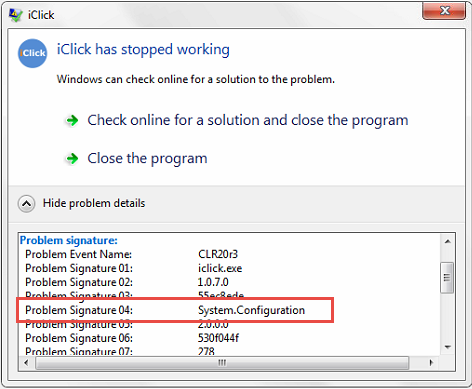
Task: Click green arrow beside Check online option
Action: [x=72, y=120]
